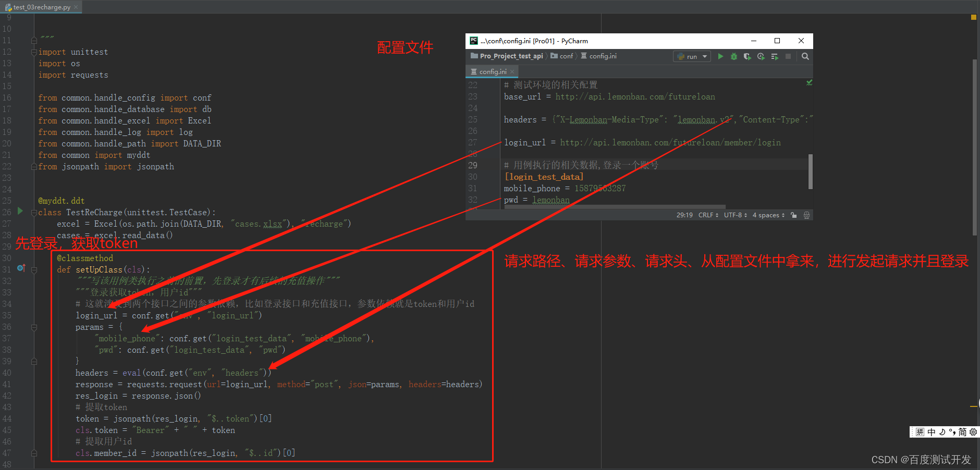
Task: Open IME settings gear icon
Action: click(973, 432)
